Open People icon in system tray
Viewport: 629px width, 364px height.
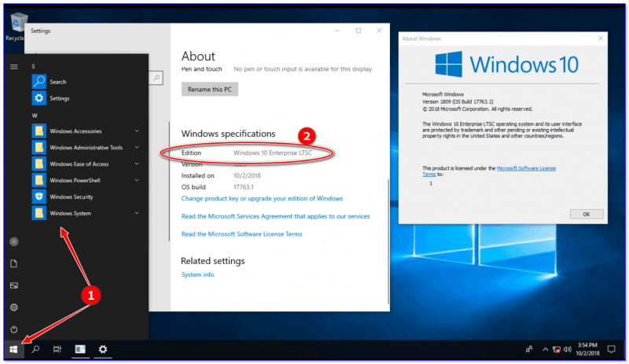click(x=529, y=350)
